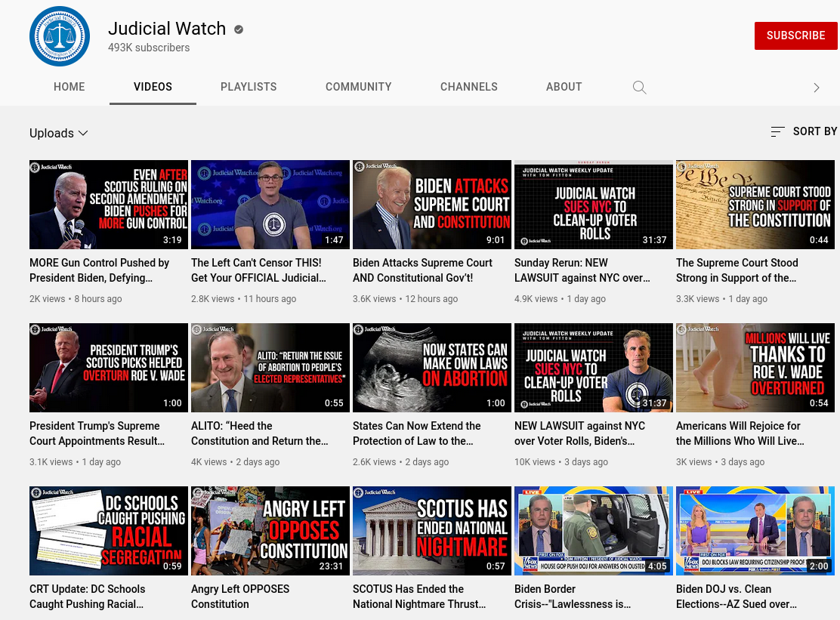Open 'The Left Can't Censor THIS!' video title
Image resolution: width=840 pixels, height=620 pixels.
point(259,270)
